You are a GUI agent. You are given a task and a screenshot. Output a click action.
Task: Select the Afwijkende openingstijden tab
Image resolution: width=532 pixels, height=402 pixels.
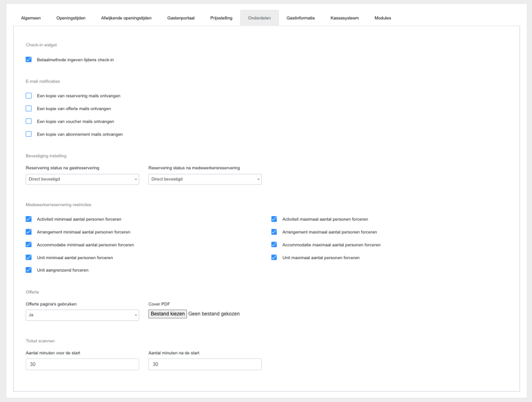[126, 18]
